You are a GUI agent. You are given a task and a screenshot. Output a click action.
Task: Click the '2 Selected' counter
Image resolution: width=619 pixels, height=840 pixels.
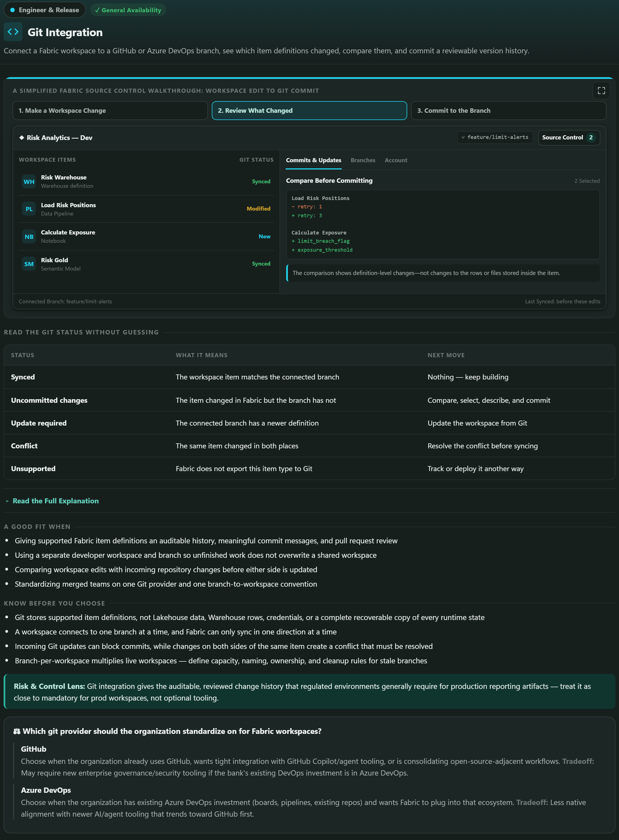(x=587, y=181)
